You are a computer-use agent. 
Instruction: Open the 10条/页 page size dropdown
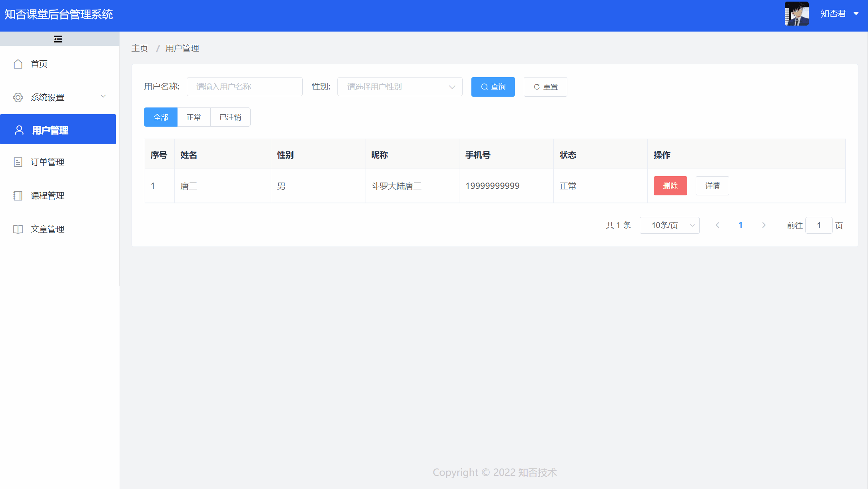coord(669,225)
